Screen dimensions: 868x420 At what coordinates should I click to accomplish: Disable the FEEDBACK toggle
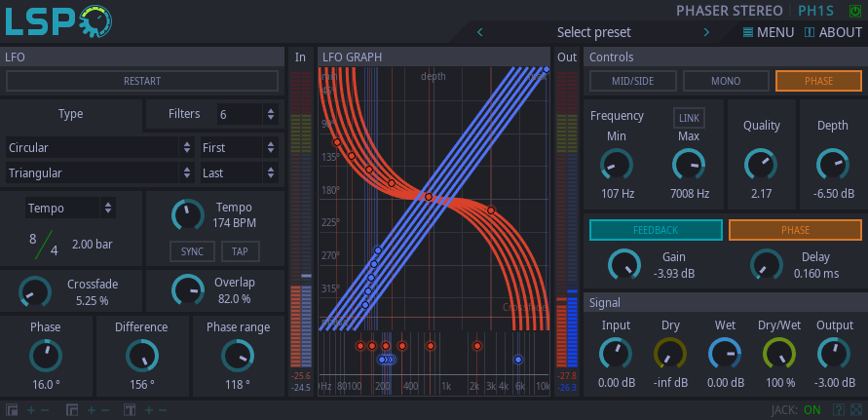655,230
